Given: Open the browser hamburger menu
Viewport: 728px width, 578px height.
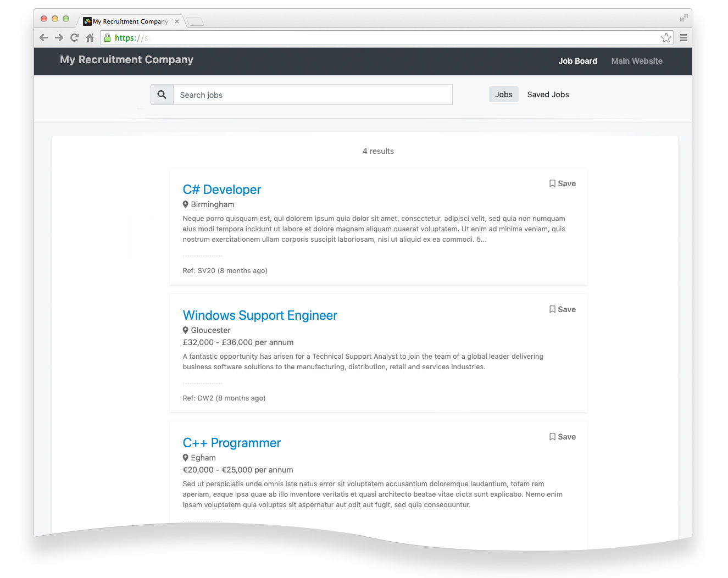Looking at the screenshot, I should pos(683,38).
